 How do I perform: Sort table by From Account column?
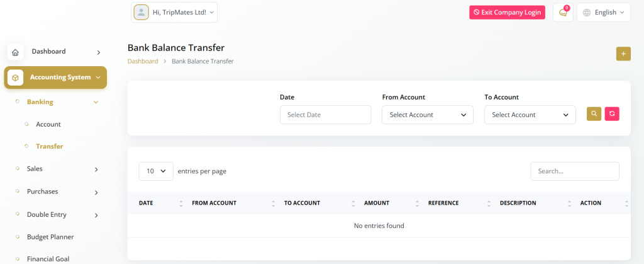274,203
